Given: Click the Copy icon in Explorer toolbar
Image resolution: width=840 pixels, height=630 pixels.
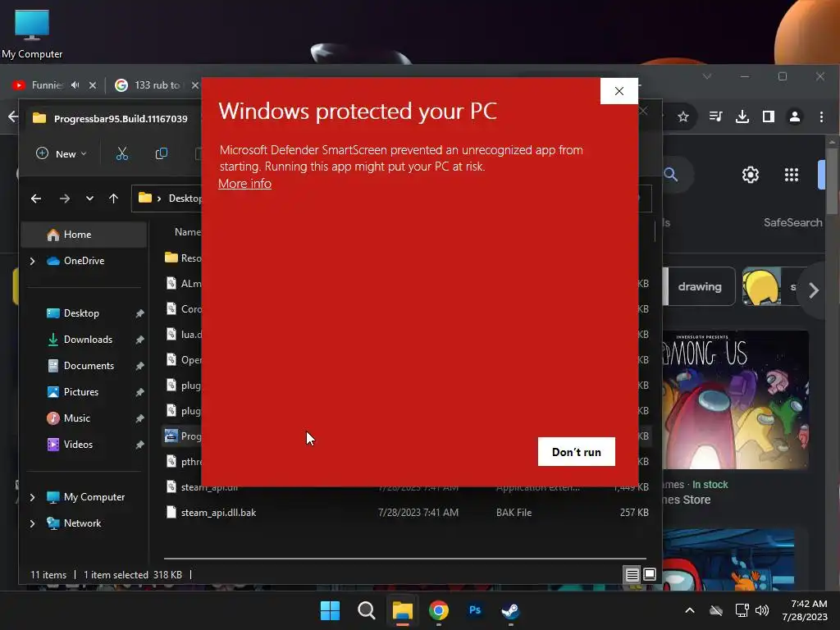Looking at the screenshot, I should click(x=162, y=153).
